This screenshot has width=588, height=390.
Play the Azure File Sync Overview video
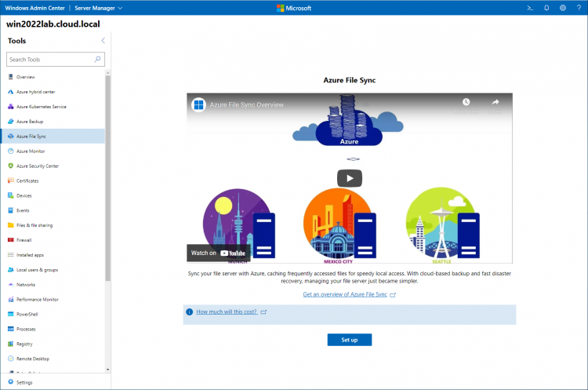pyautogui.click(x=350, y=178)
